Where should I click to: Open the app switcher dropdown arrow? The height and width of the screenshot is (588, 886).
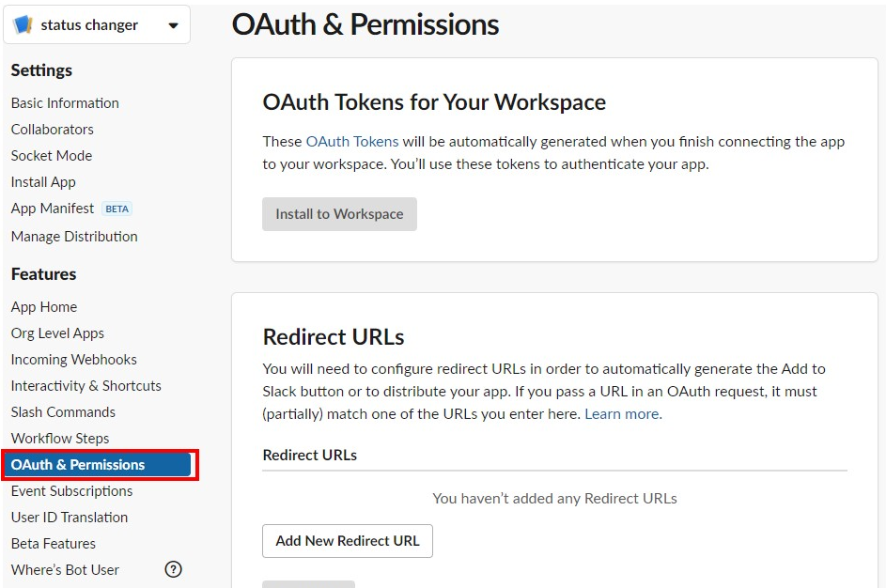click(172, 24)
